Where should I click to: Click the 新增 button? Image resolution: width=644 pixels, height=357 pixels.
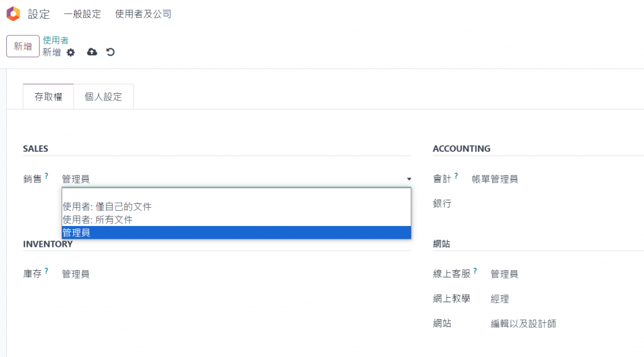coord(23,47)
